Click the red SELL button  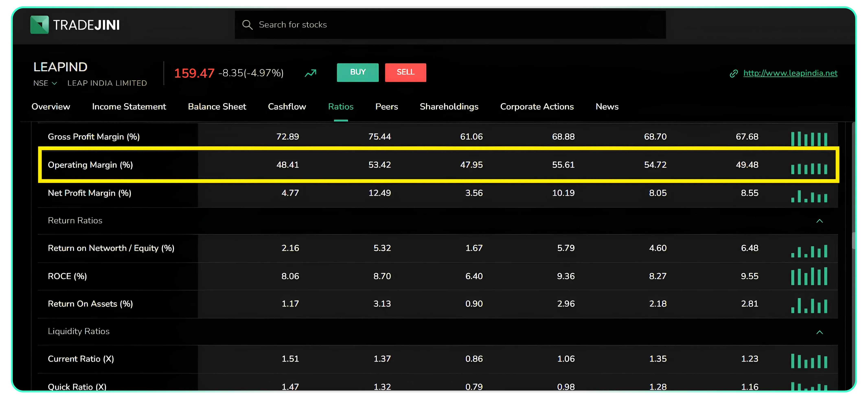click(x=405, y=72)
